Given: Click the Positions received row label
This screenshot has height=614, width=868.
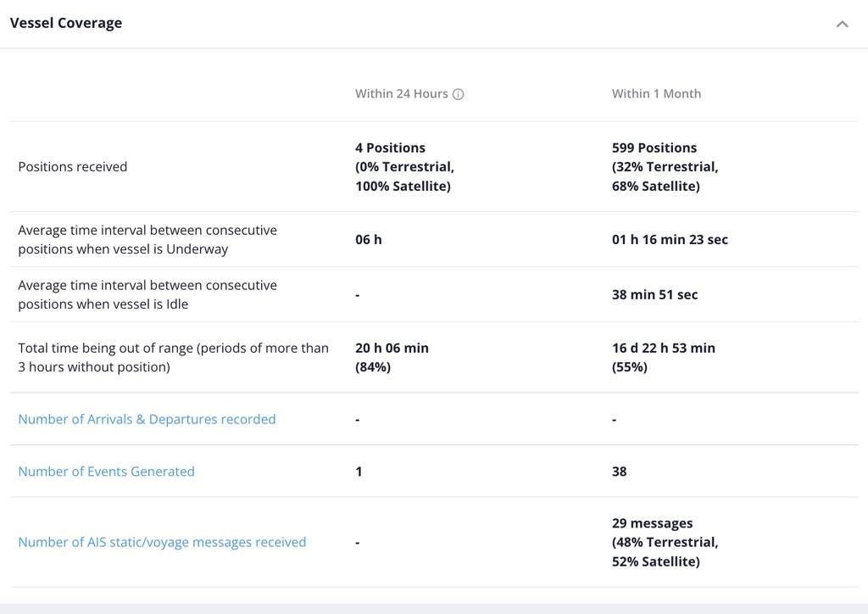Looking at the screenshot, I should 73,167.
